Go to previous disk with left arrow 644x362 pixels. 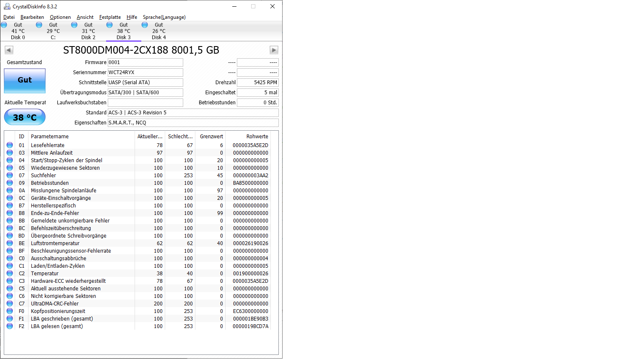click(x=9, y=50)
